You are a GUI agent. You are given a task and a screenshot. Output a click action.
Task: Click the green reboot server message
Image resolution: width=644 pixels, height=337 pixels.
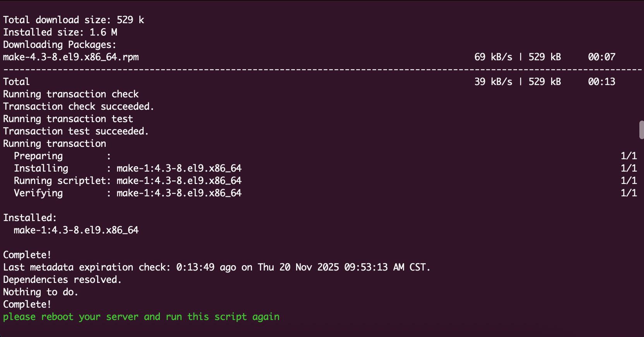pyautogui.click(x=141, y=317)
